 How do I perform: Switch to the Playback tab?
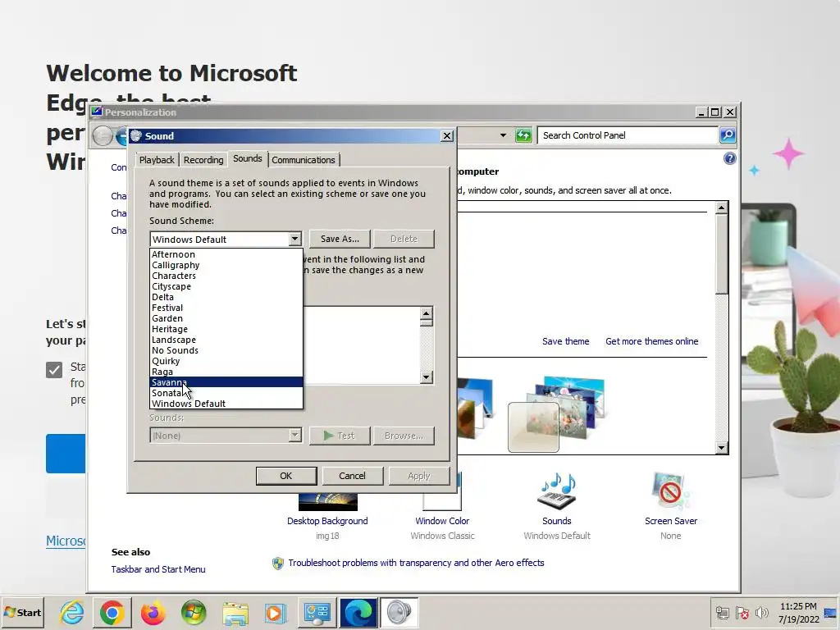[157, 160]
